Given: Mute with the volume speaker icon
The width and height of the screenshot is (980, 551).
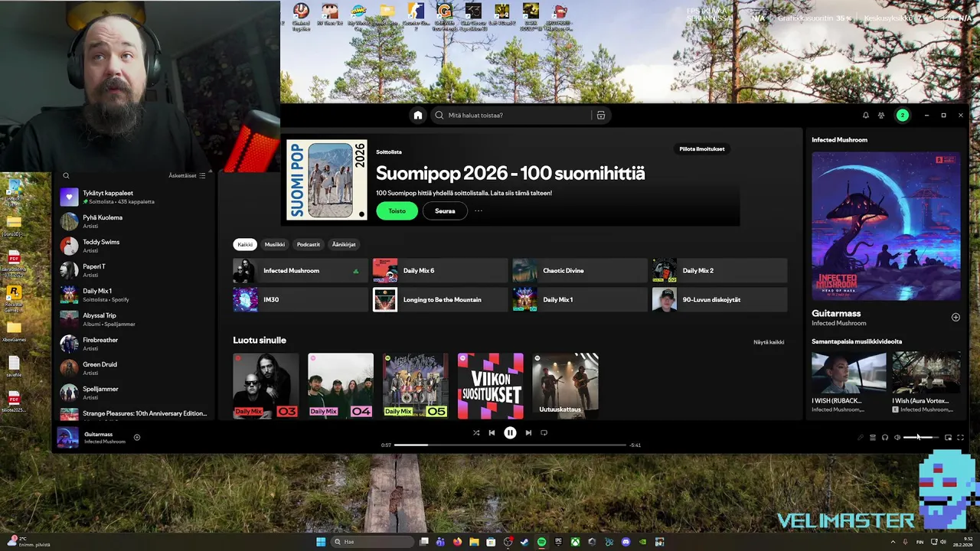Looking at the screenshot, I should pyautogui.click(x=897, y=438).
